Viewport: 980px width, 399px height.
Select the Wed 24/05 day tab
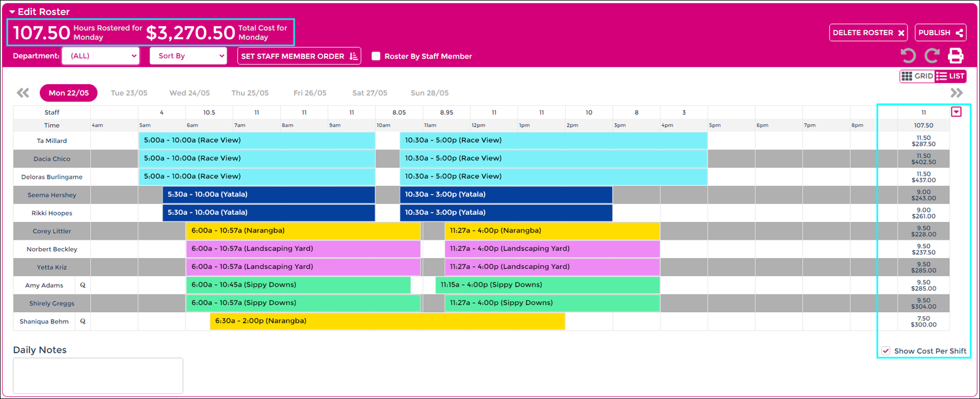click(189, 93)
